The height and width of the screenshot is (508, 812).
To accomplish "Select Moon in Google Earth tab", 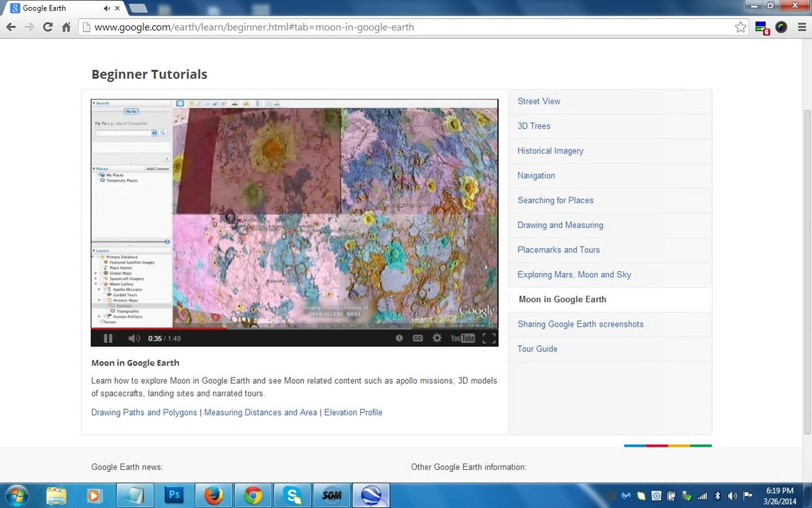I will (x=610, y=300).
